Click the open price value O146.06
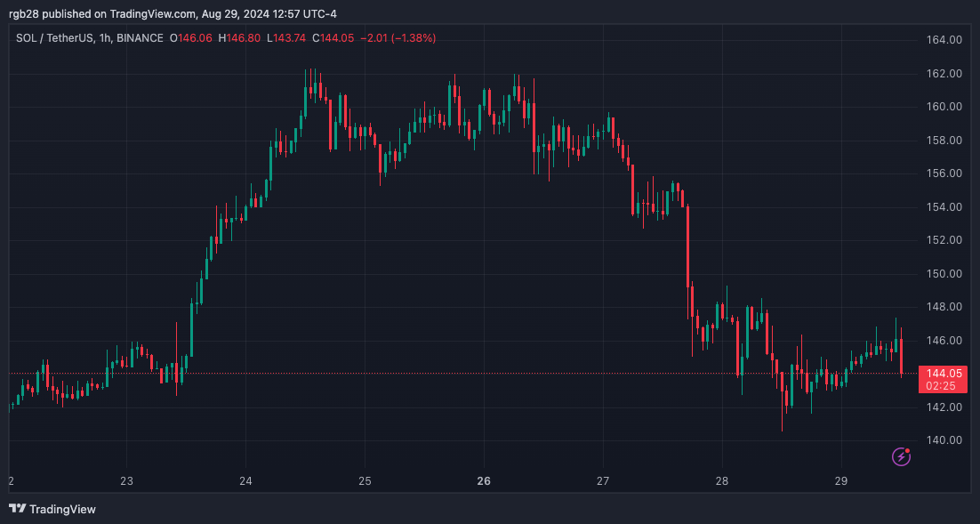The height and width of the screenshot is (524, 980). (x=190, y=38)
